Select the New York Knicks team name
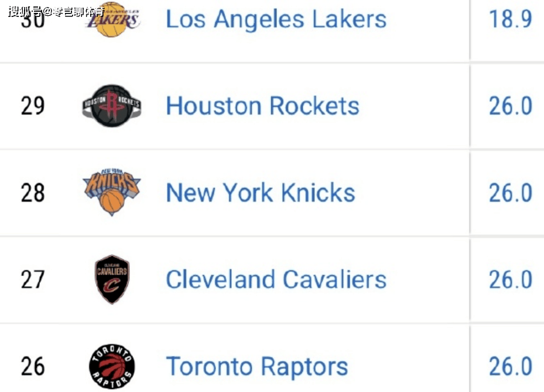The height and width of the screenshot is (392, 544). (x=261, y=192)
